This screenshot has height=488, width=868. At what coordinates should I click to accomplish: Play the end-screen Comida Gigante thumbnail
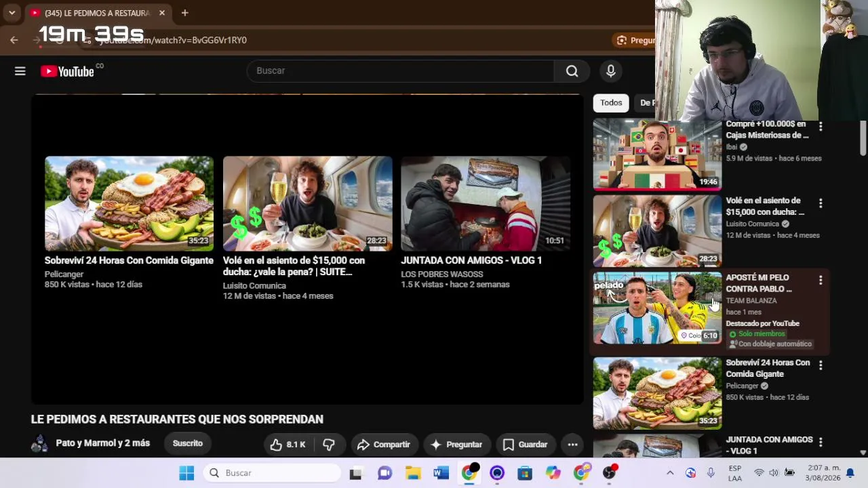pyautogui.click(x=129, y=204)
